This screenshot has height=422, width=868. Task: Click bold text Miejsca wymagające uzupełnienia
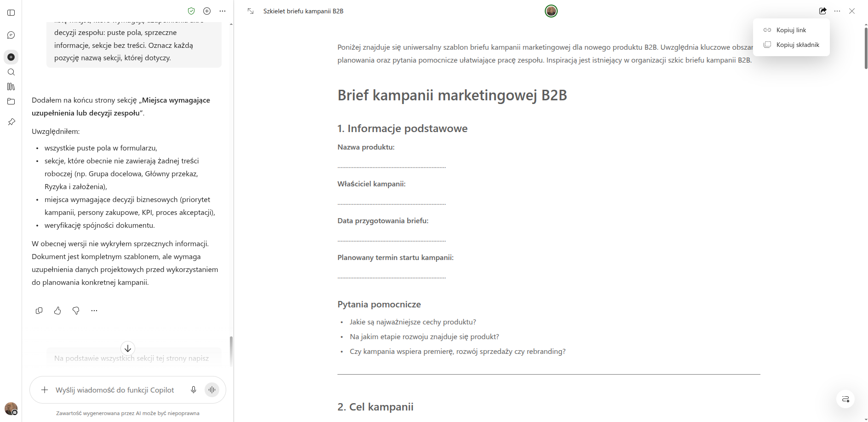121,106
